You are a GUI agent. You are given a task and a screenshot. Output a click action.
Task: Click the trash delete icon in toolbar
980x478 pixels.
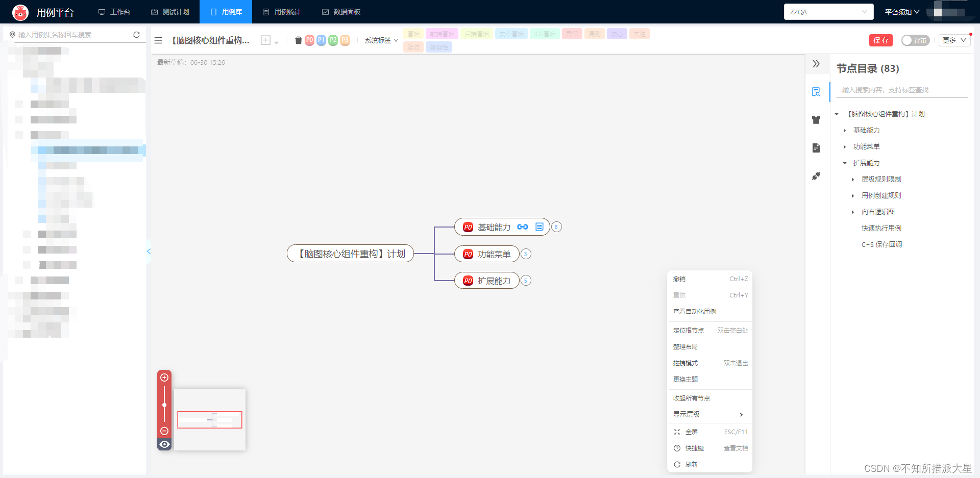(299, 40)
